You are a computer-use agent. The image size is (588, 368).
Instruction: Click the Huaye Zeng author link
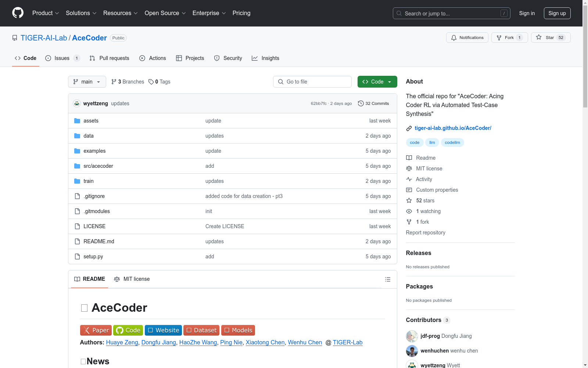point(122,343)
